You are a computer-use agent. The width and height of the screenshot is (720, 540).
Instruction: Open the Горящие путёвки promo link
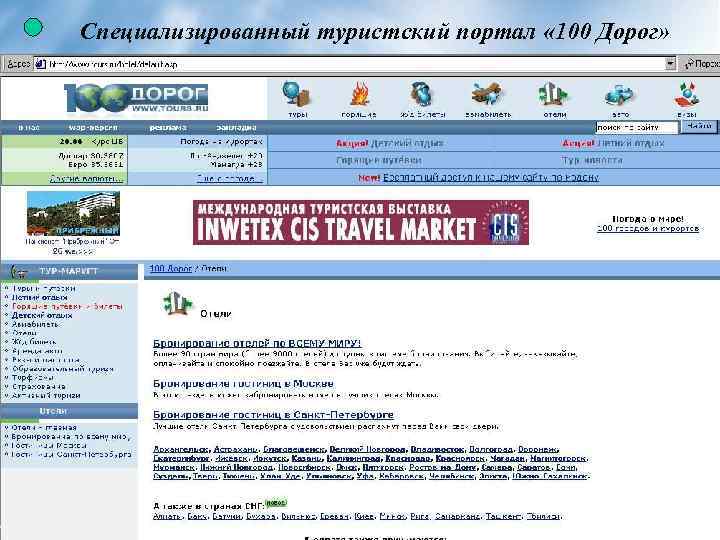click(379, 160)
